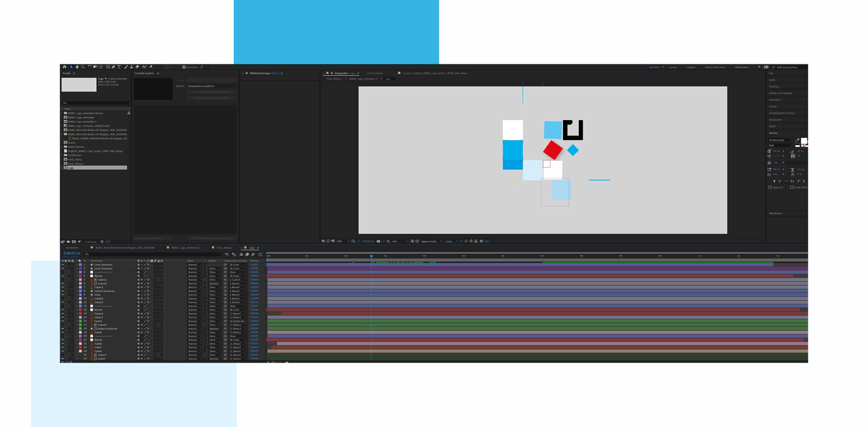
Task: Click the Home icon
Action: tap(64, 67)
